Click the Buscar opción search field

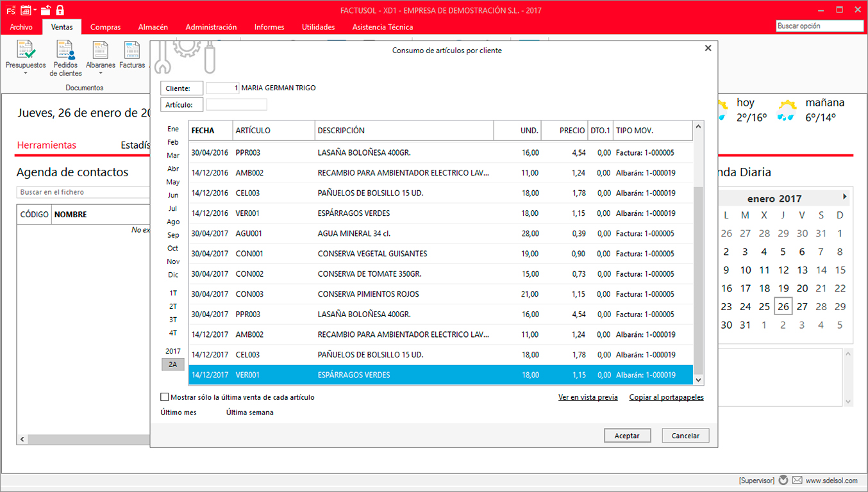pos(820,26)
